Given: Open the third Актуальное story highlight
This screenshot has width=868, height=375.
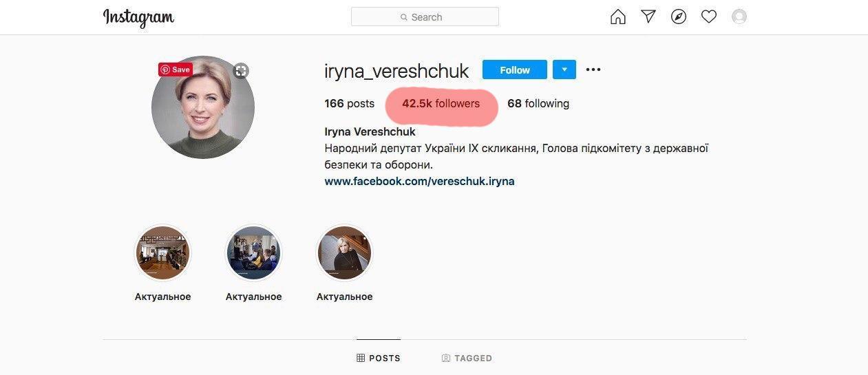Looking at the screenshot, I should [x=344, y=253].
